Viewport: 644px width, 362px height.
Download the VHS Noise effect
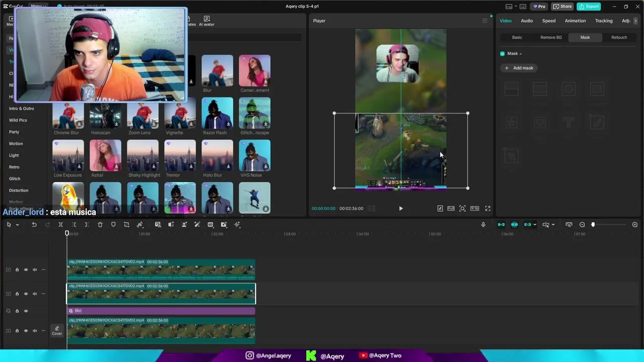[266, 166]
